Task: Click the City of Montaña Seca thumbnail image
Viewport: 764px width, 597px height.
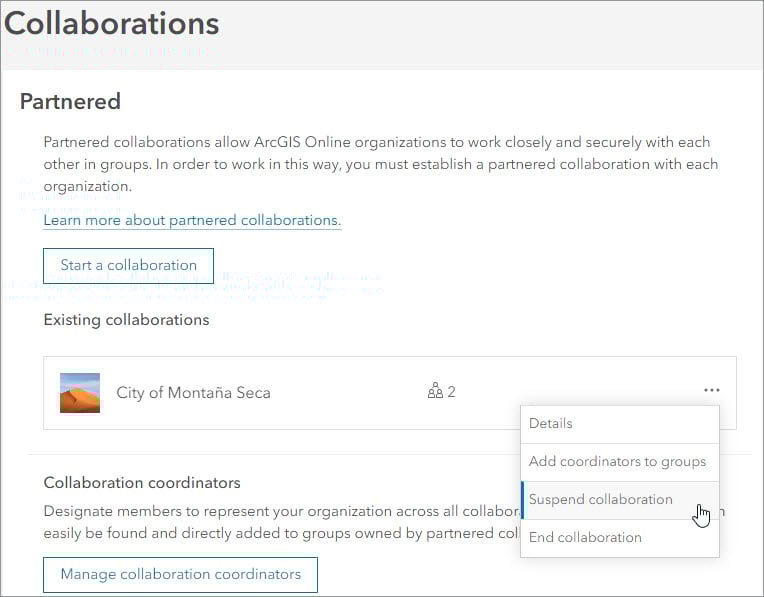Action: [80, 393]
